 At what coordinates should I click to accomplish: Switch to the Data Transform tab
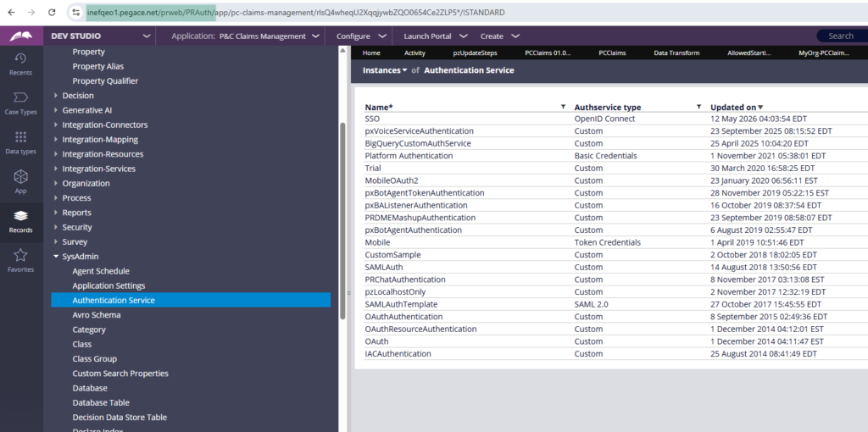[677, 53]
